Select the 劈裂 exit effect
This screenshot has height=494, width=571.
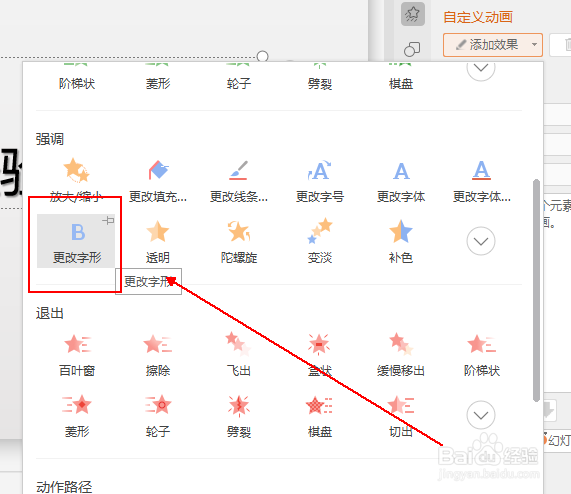coord(239,416)
